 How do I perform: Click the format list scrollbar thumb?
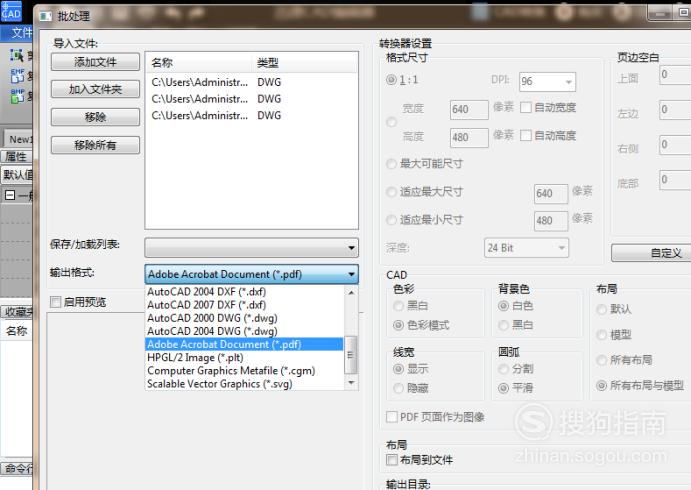(351, 355)
